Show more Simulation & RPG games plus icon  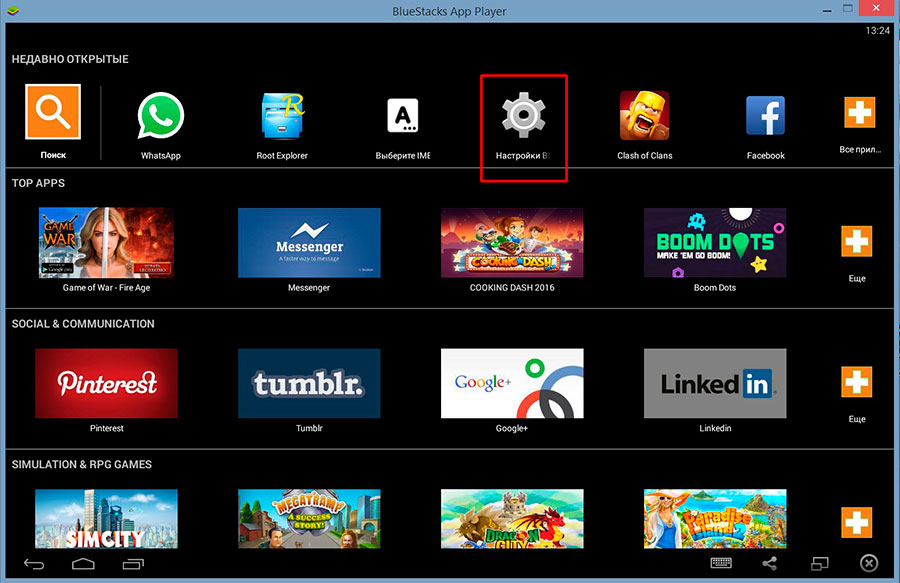(856, 522)
